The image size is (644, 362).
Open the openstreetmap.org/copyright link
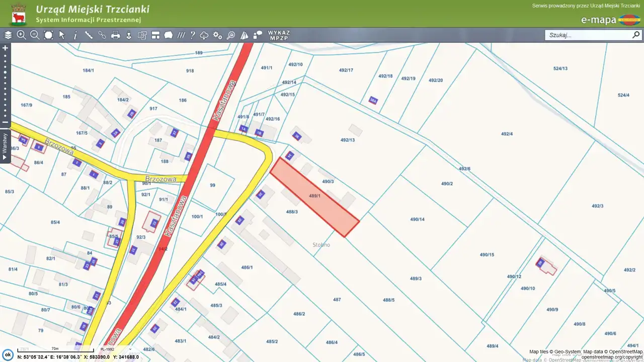pos(612,357)
